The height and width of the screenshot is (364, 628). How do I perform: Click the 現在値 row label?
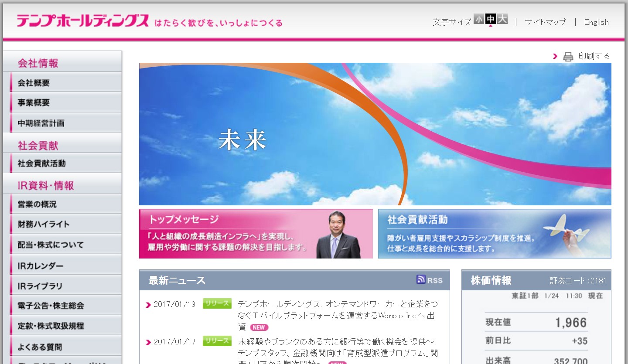tap(498, 323)
